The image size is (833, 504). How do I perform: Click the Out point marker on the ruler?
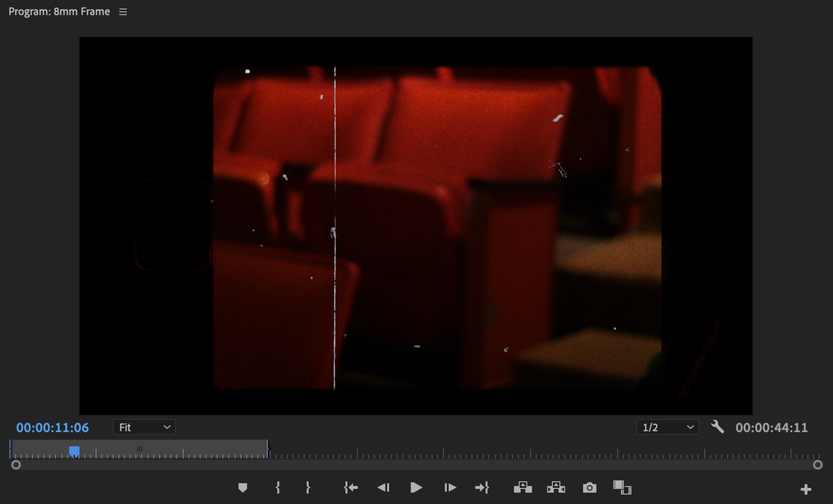pos(268,449)
